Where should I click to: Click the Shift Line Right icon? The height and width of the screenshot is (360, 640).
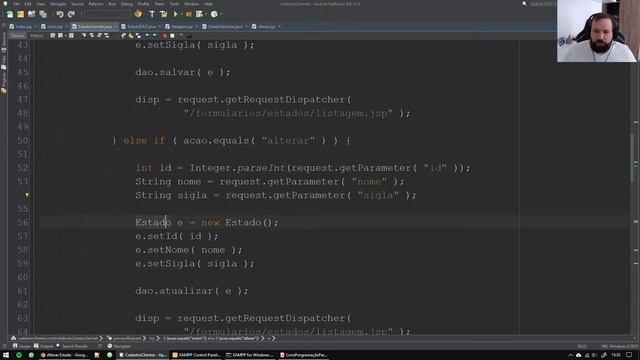click(154, 36)
